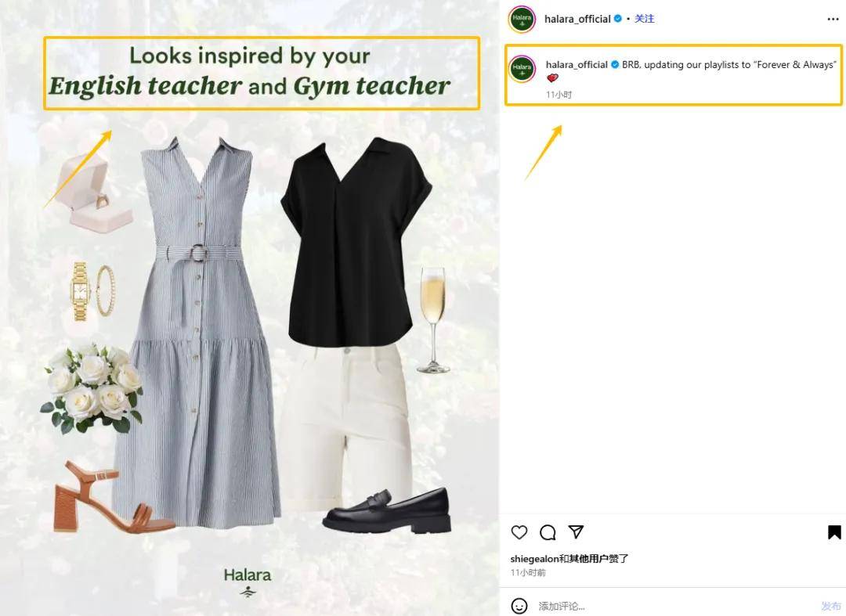Follow halara_official with the 关注 button
Viewport: 846px width, 616px height.
644,19
